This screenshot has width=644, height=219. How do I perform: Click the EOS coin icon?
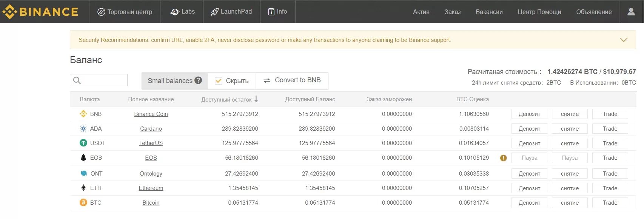pos(83,157)
